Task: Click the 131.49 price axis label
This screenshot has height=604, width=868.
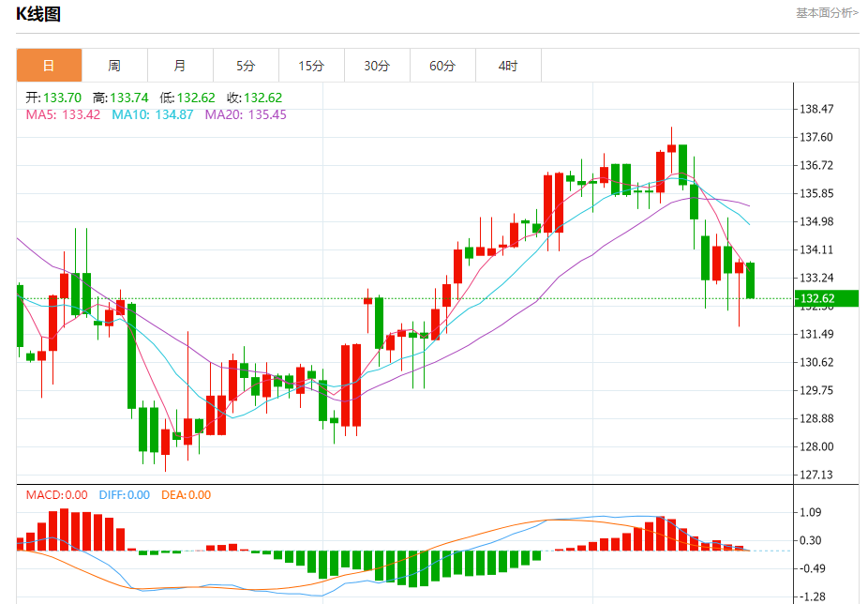Action: tap(816, 334)
